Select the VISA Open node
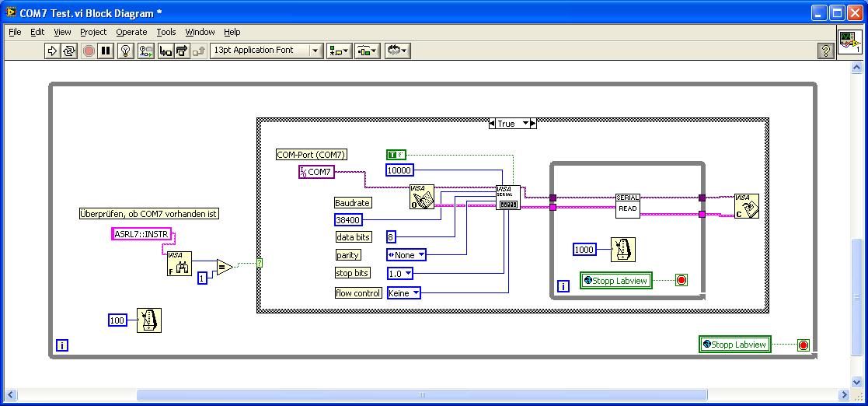 coord(422,197)
